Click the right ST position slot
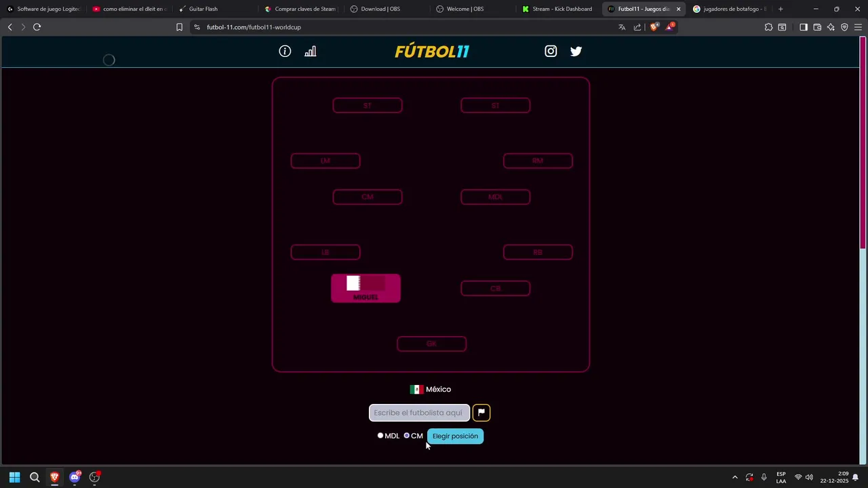 [495, 105]
